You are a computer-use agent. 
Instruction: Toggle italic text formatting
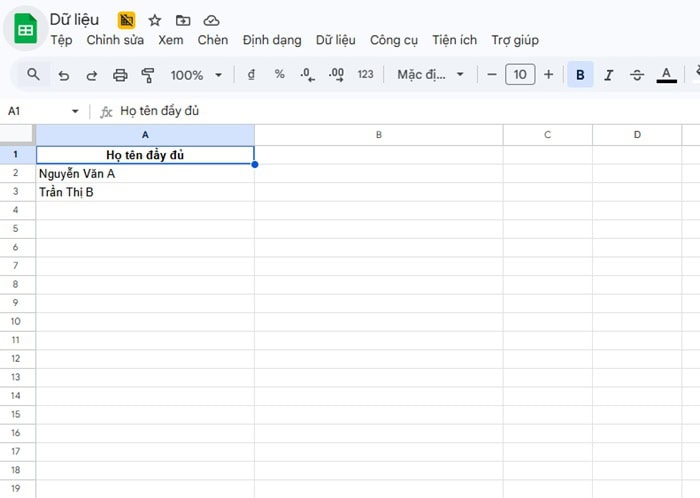[608, 75]
